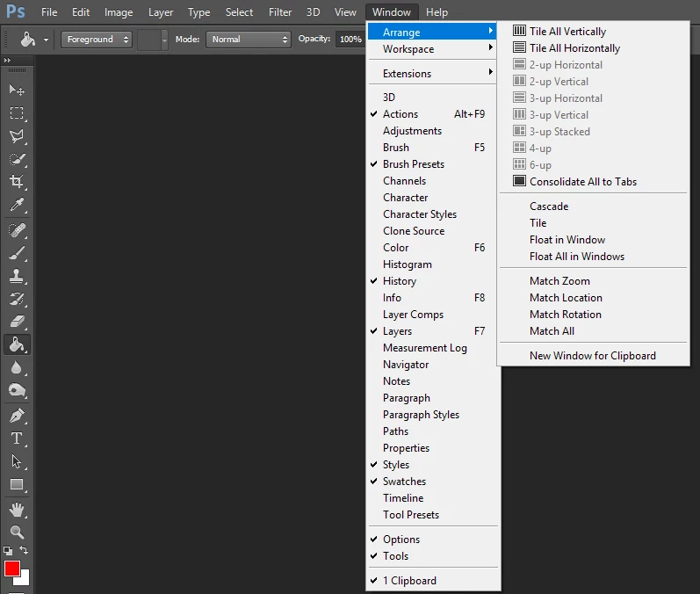Open the Character panel
Viewport: 700px width, 594px height.
(432, 198)
